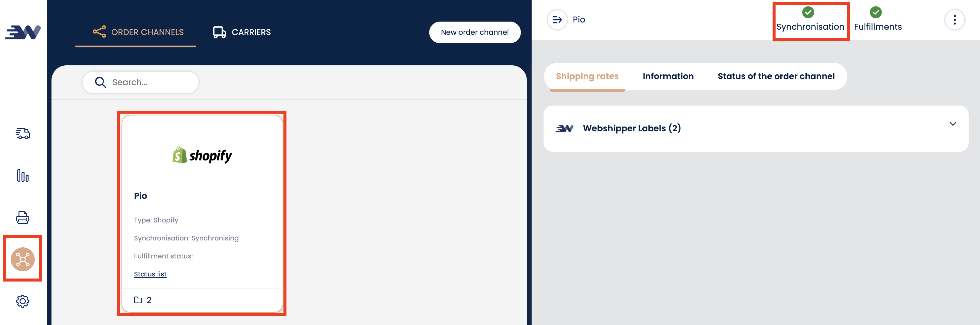Select the connections network icon in sidebar
Viewport: 980px width, 325px height.
tap(23, 259)
